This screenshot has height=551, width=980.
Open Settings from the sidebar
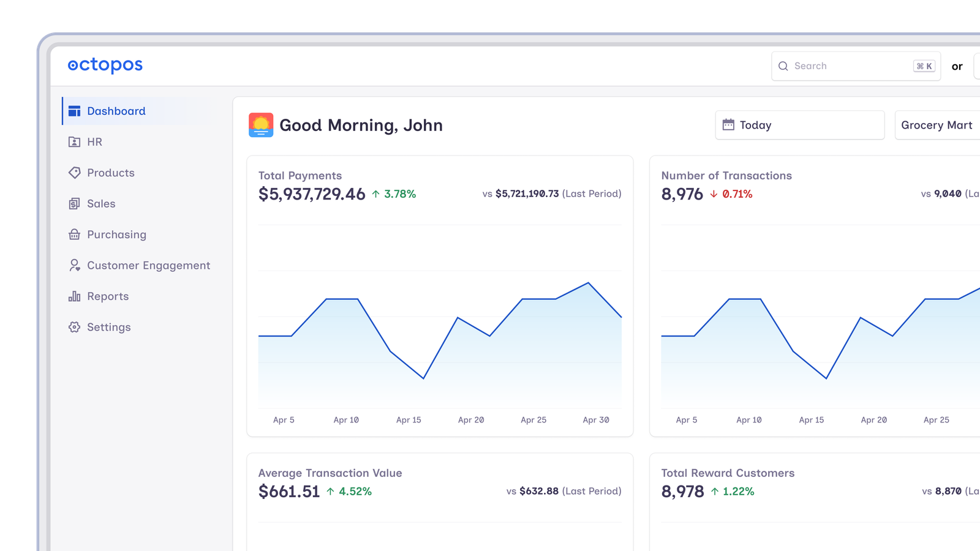coord(137,327)
